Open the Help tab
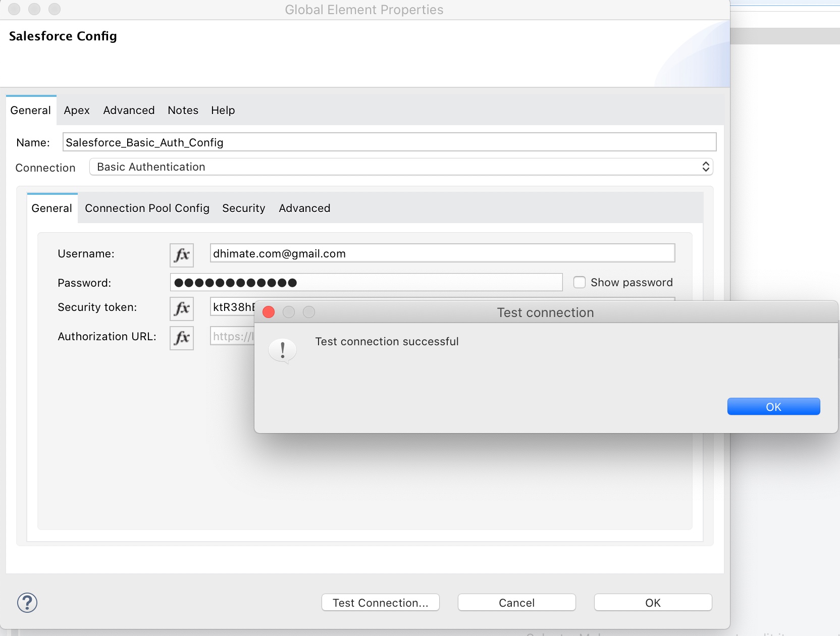 coord(223,111)
